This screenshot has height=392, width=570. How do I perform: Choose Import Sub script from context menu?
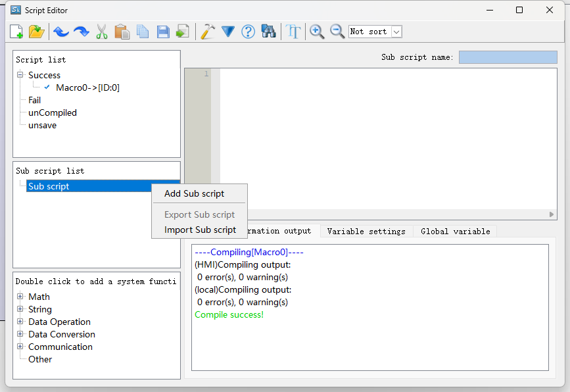(x=200, y=230)
